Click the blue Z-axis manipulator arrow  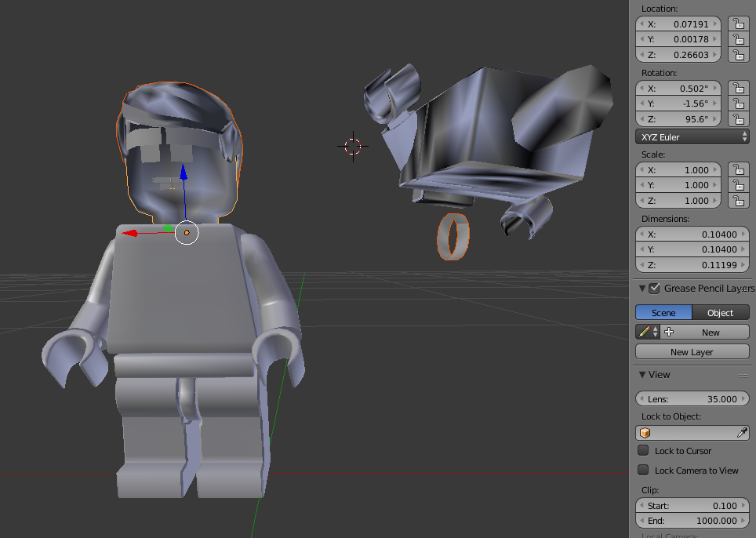tap(184, 173)
